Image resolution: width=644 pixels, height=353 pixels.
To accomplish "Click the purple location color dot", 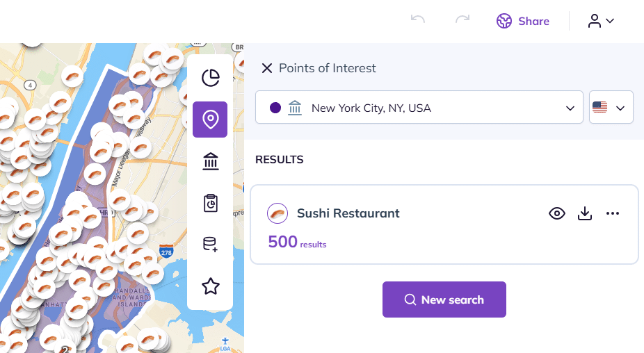I will [x=275, y=108].
